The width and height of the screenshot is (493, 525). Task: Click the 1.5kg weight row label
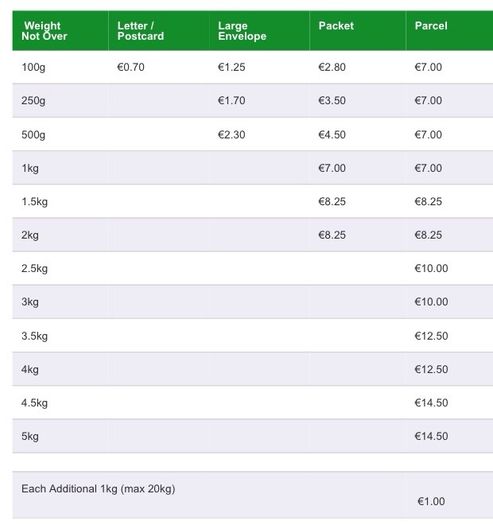(34, 202)
